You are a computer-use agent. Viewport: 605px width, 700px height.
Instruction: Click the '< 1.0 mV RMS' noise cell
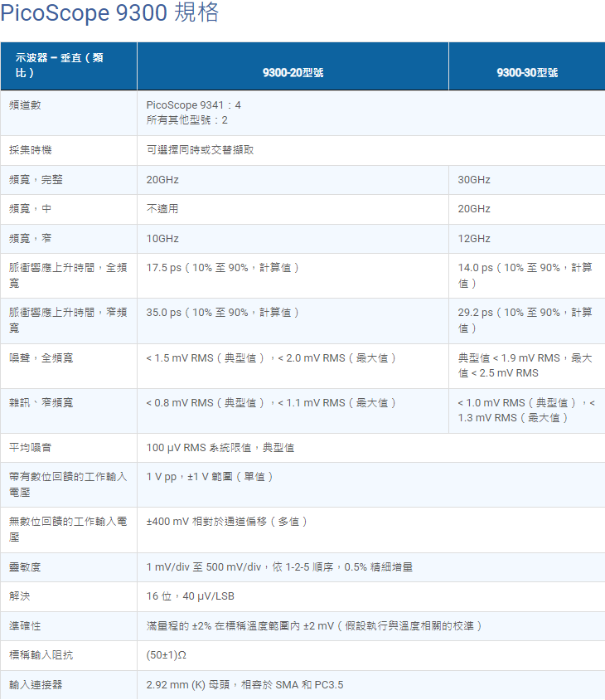pos(526,410)
